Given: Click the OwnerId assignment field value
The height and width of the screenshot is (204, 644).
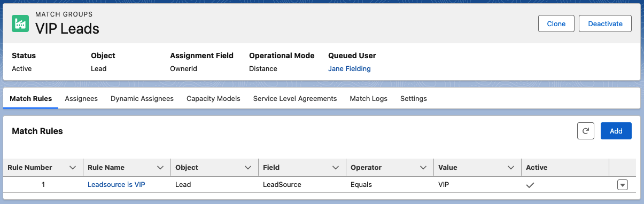Looking at the screenshot, I should [183, 68].
